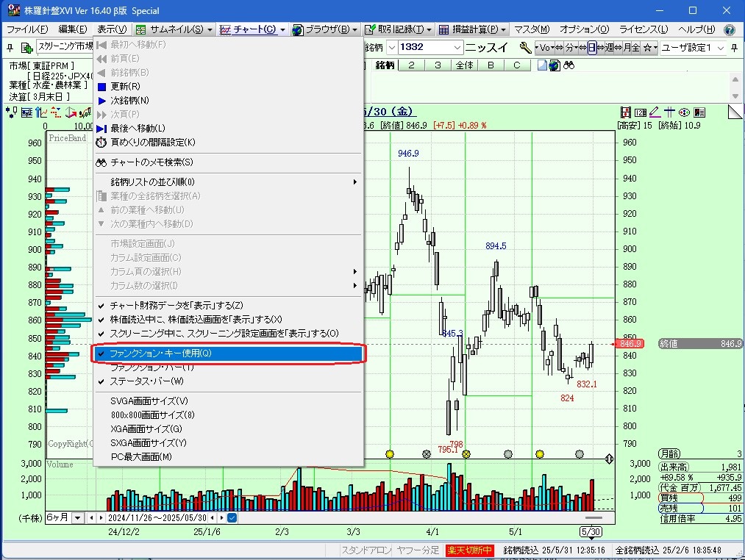Image resolution: width=745 pixels, height=560 pixels.
Task: Click the film strip icon above chart
Action: pos(626,112)
